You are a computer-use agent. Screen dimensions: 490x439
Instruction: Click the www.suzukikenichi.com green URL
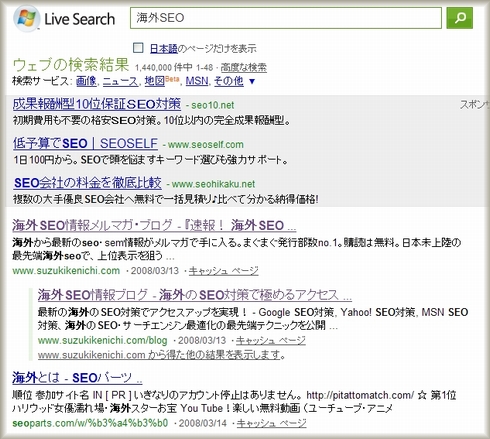pos(66,271)
